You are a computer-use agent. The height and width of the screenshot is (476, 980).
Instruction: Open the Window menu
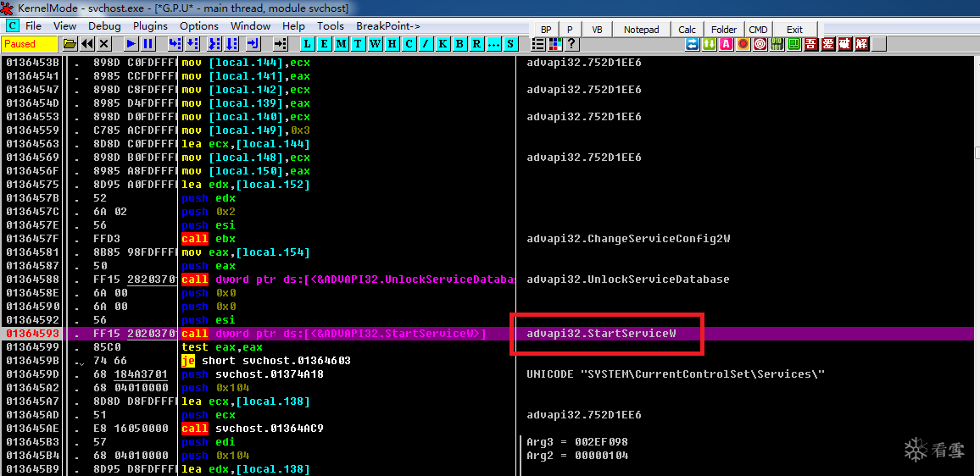pyautogui.click(x=251, y=26)
